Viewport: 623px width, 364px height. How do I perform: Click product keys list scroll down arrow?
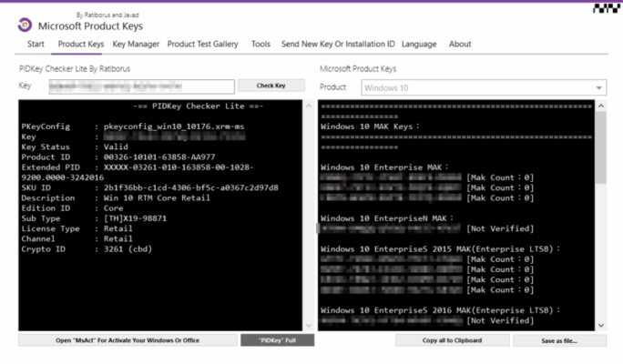tap(601, 326)
